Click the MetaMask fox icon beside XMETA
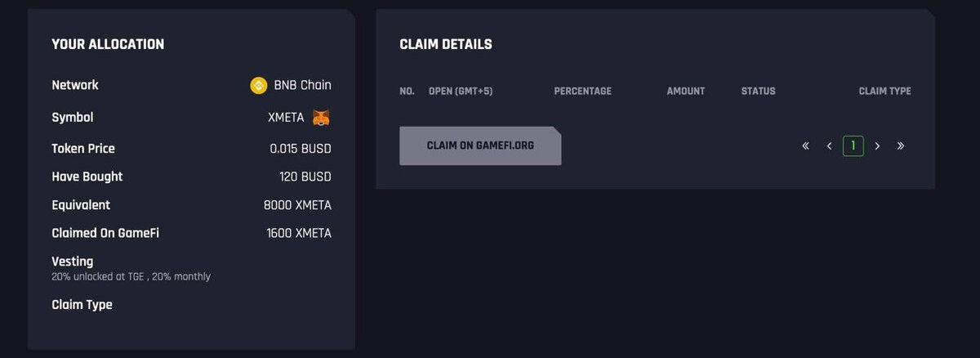The image size is (980, 358). 322,118
